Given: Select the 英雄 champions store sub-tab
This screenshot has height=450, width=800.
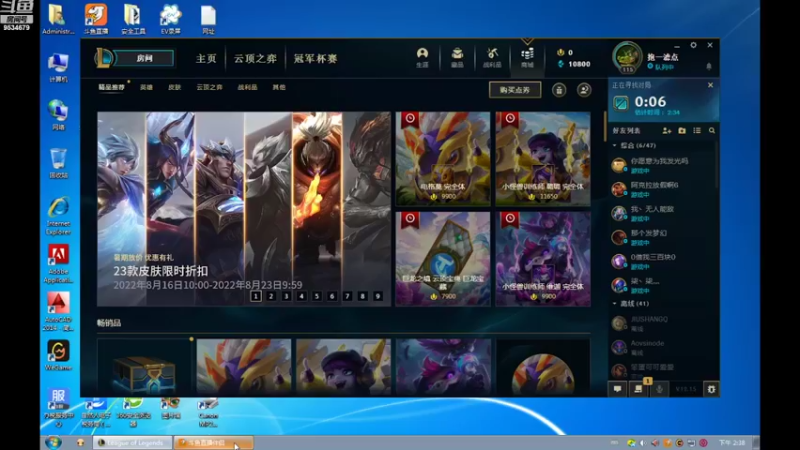Looking at the screenshot, I should click(x=146, y=87).
